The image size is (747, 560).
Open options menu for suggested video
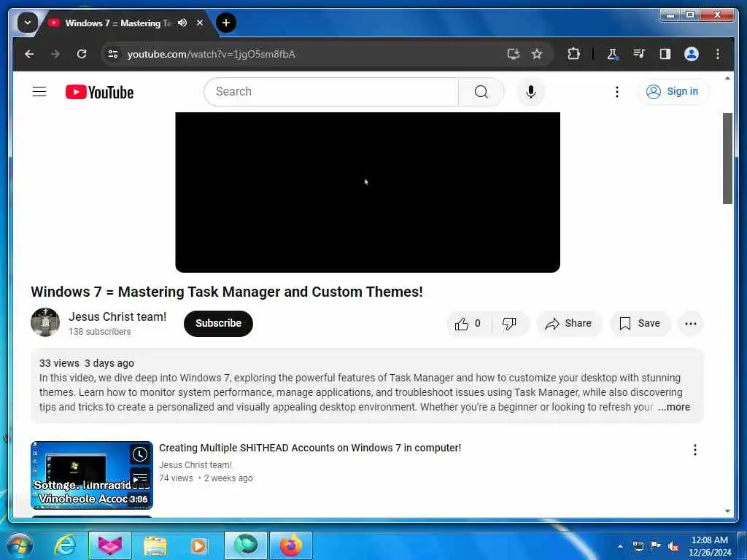tap(695, 450)
